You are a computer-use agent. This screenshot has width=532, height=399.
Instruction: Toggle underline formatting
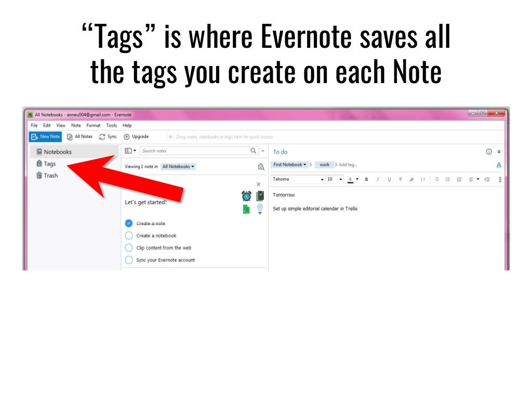tap(389, 179)
